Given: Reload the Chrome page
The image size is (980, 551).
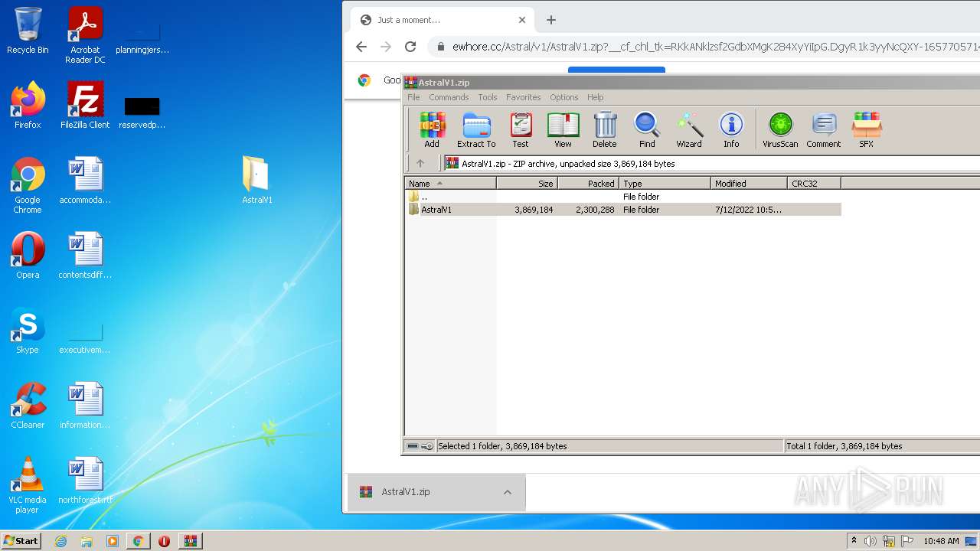Looking at the screenshot, I should pos(410,47).
